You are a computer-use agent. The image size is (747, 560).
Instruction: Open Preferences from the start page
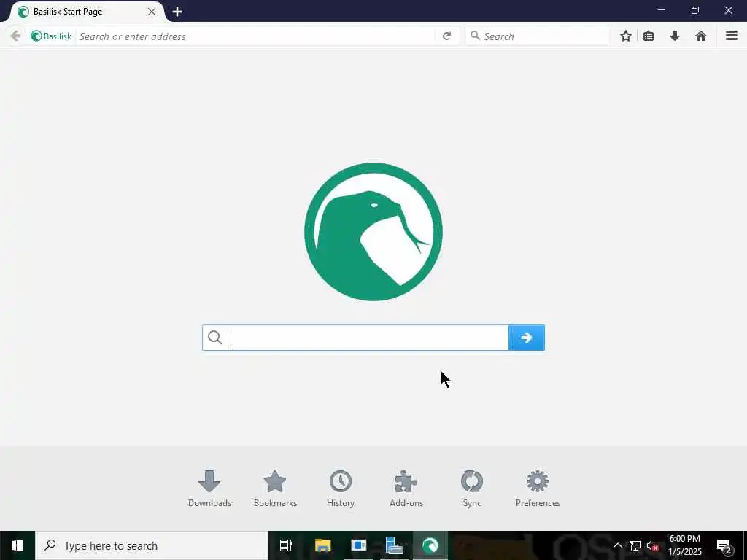(538, 489)
